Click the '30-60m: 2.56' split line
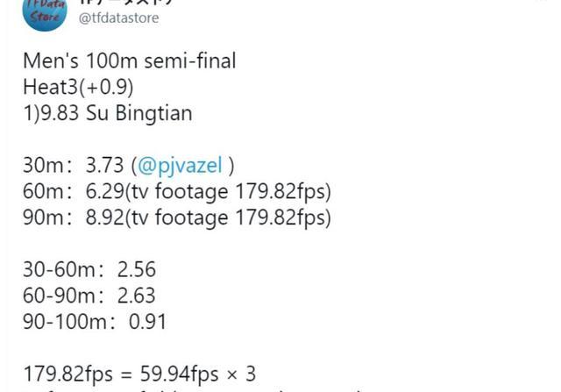561x392 pixels. point(89,269)
